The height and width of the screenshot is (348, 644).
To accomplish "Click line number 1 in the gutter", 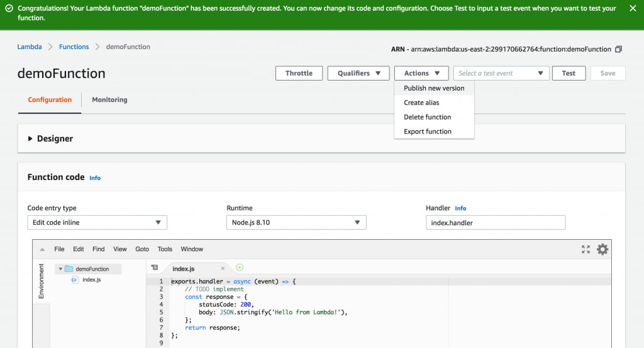I will (161, 281).
